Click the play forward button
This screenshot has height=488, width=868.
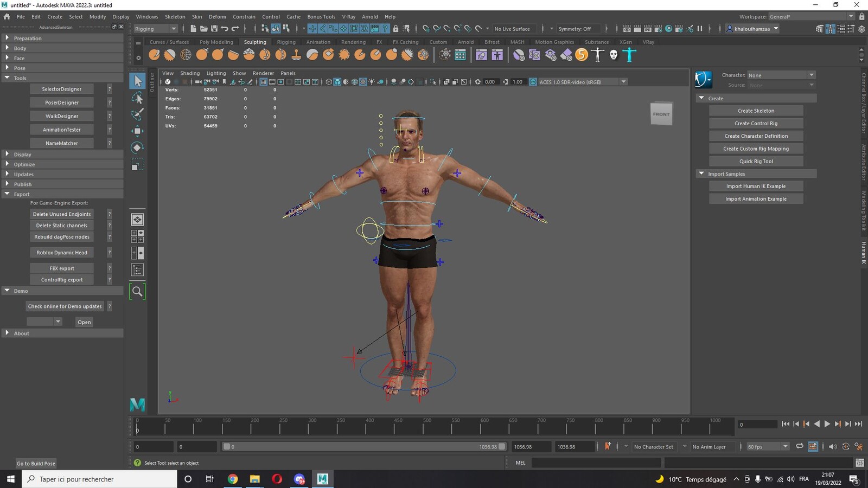click(827, 424)
